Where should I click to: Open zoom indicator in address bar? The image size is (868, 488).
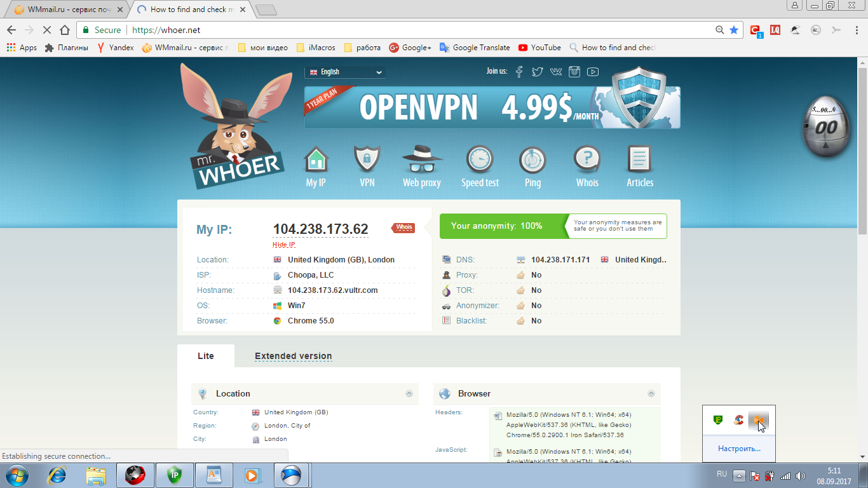(x=719, y=30)
